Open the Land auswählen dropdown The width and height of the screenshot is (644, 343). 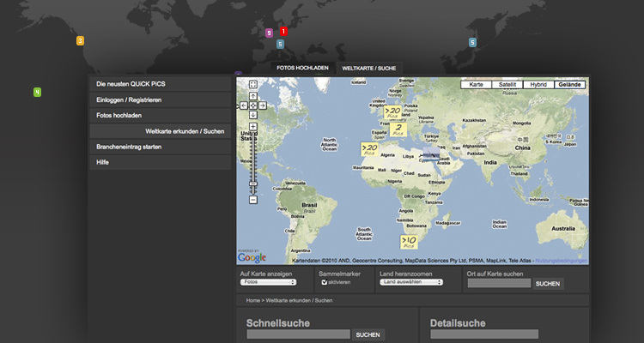pyautogui.click(x=411, y=282)
